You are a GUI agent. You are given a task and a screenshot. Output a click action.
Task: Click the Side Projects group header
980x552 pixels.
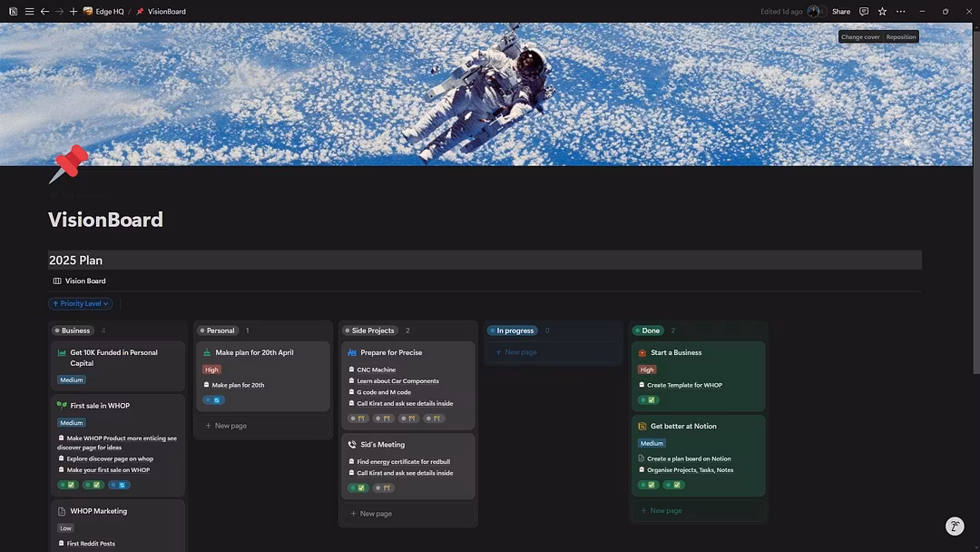click(372, 330)
